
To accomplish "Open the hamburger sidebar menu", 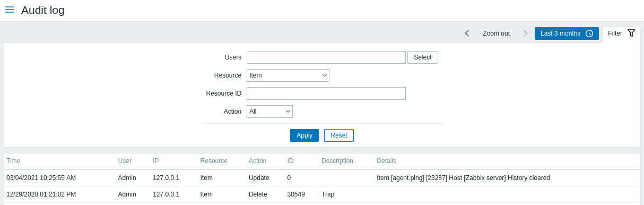I will [10, 10].
